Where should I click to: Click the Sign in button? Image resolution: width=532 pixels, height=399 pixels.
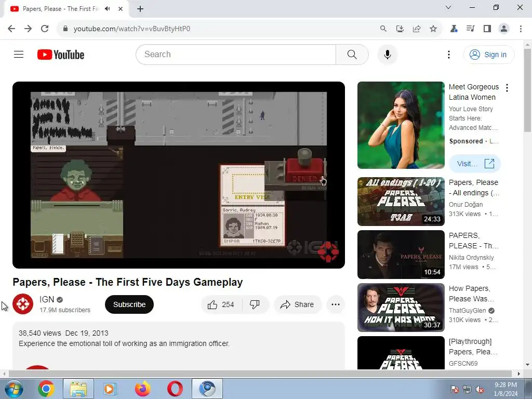(x=488, y=55)
